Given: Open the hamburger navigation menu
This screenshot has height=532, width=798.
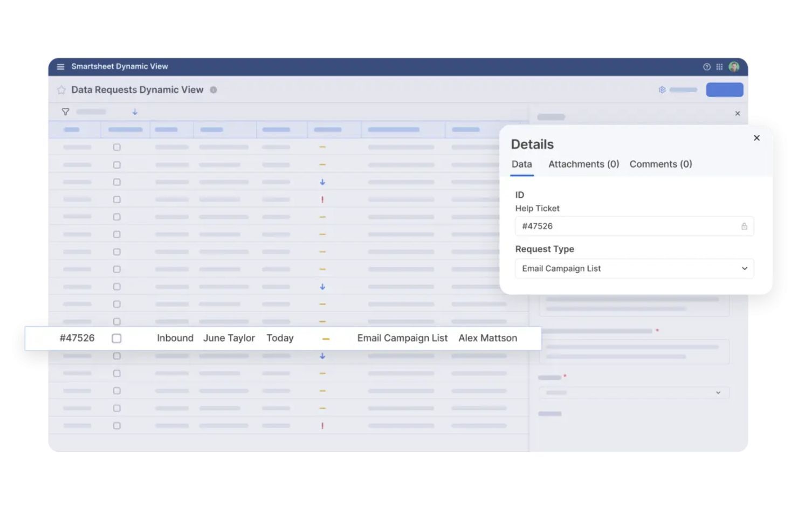Looking at the screenshot, I should [60, 66].
